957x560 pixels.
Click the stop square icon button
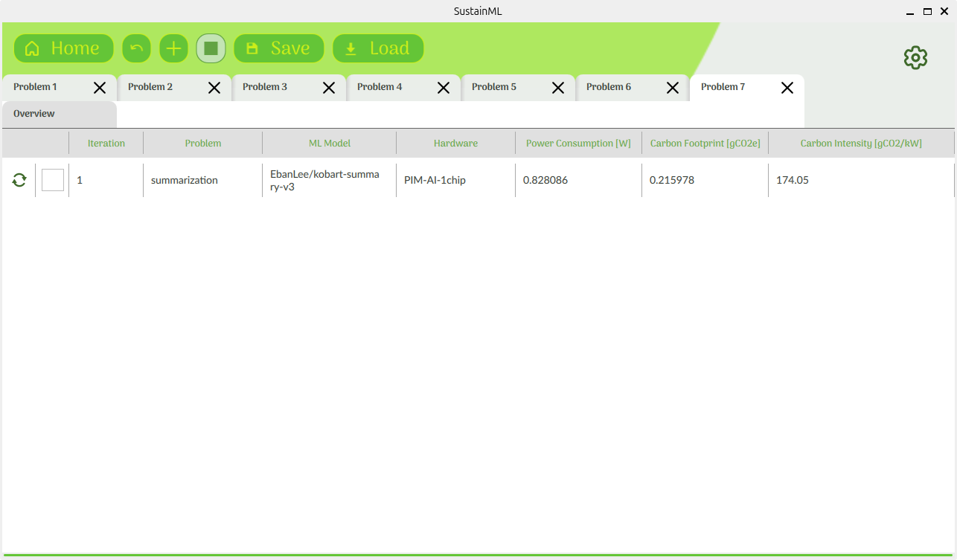click(x=211, y=48)
